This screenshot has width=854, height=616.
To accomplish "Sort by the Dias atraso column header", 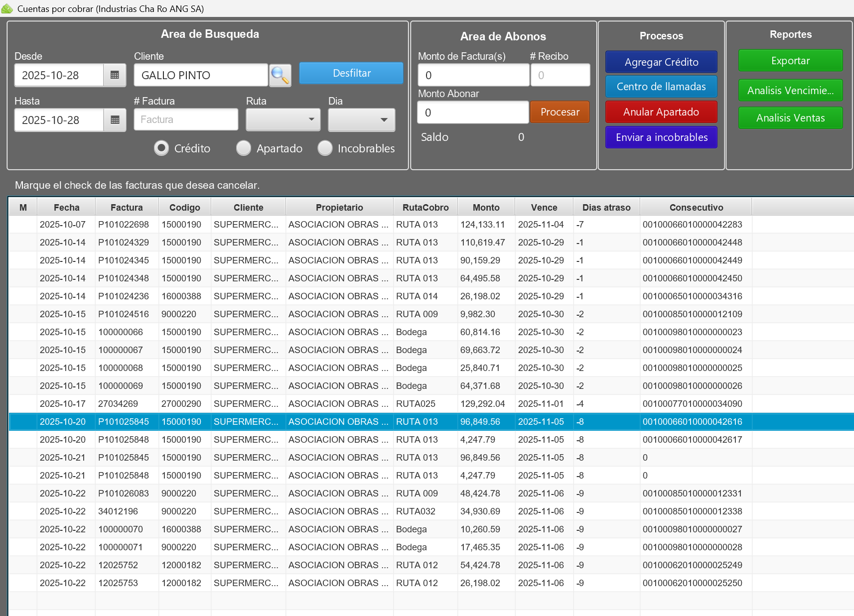I will point(606,208).
